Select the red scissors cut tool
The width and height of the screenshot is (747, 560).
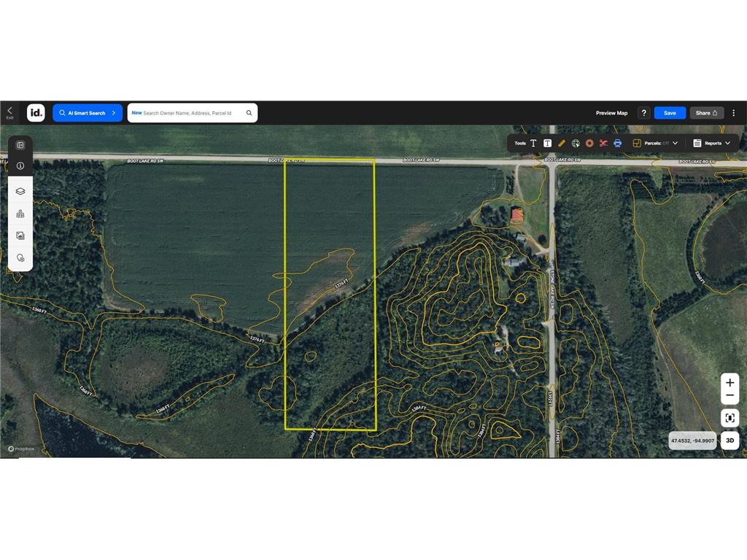pyautogui.click(x=603, y=143)
